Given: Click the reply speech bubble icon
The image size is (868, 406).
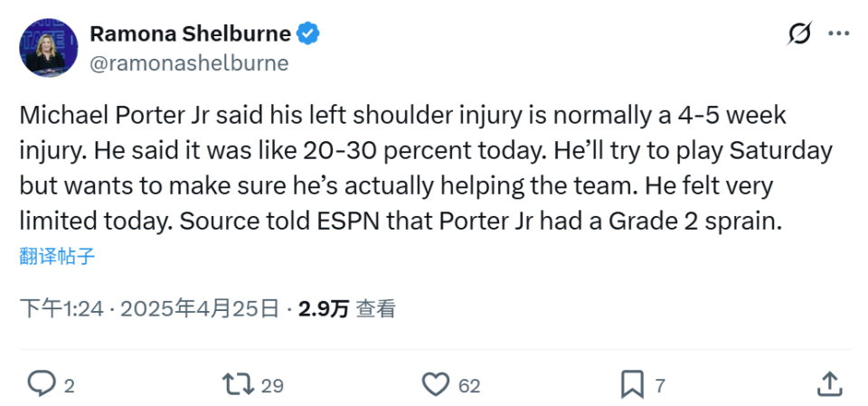Looking at the screenshot, I should pos(42,384).
